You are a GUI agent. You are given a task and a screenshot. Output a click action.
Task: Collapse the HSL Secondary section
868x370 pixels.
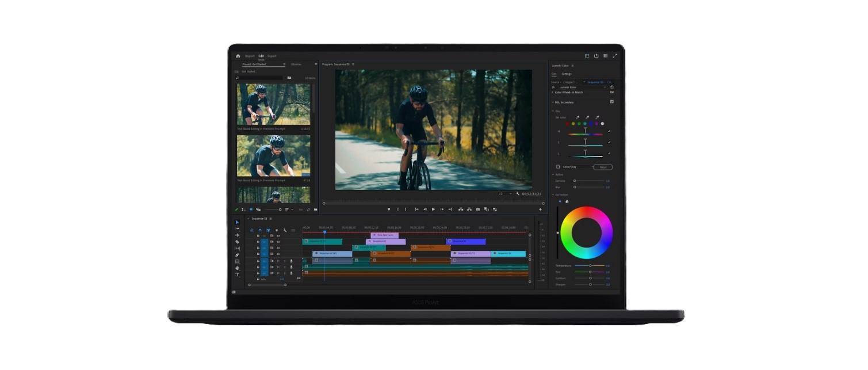(553, 102)
